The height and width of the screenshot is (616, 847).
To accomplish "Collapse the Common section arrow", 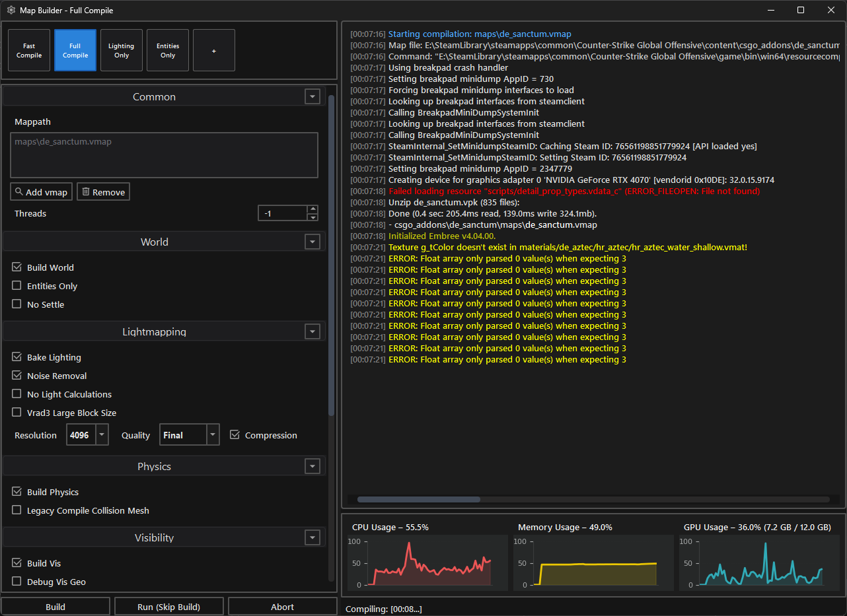I will (313, 97).
